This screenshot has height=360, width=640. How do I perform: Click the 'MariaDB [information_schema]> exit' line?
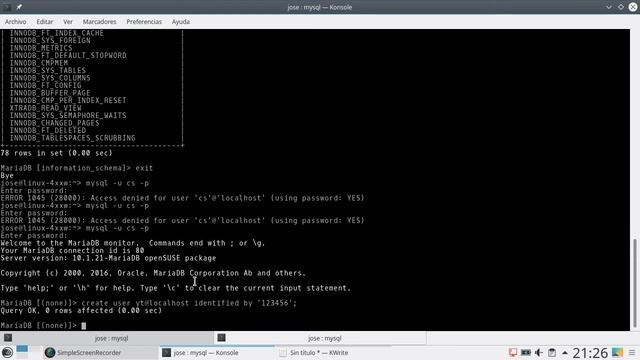pyautogui.click(x=77, y=168)
